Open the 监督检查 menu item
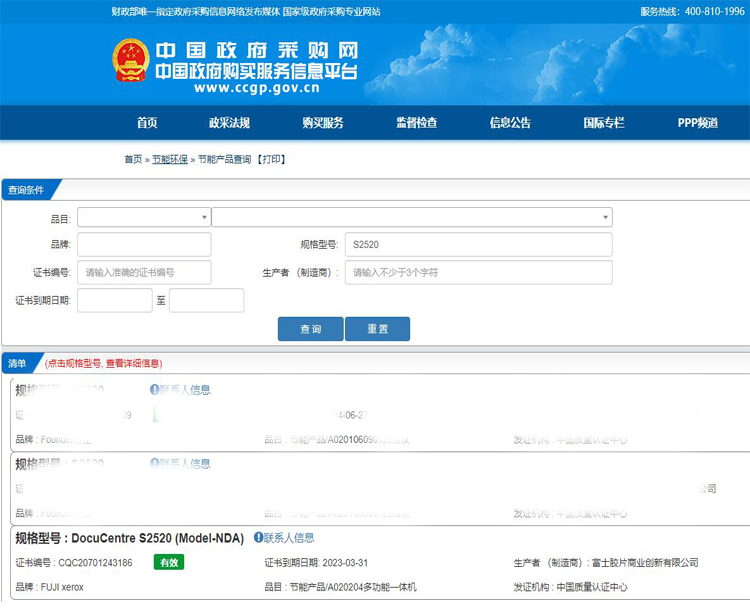The height and width of the screenshot is (611, 750). tap(417, 123)
